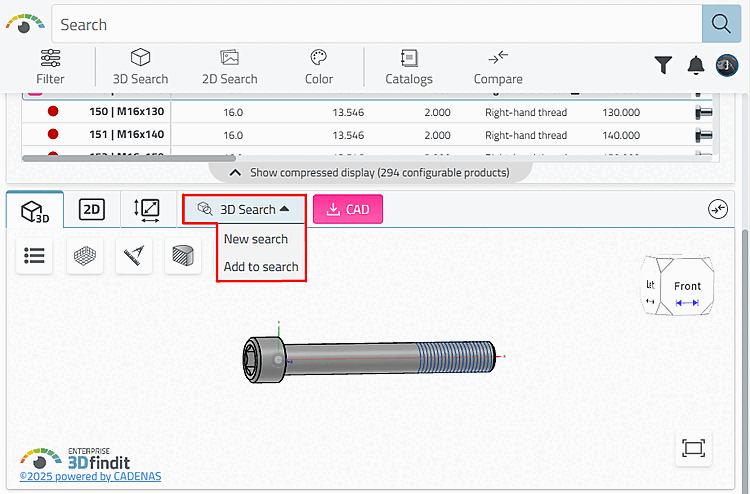
Task: Toggle wireframe mesh display
Action: [x=85, y=256]
